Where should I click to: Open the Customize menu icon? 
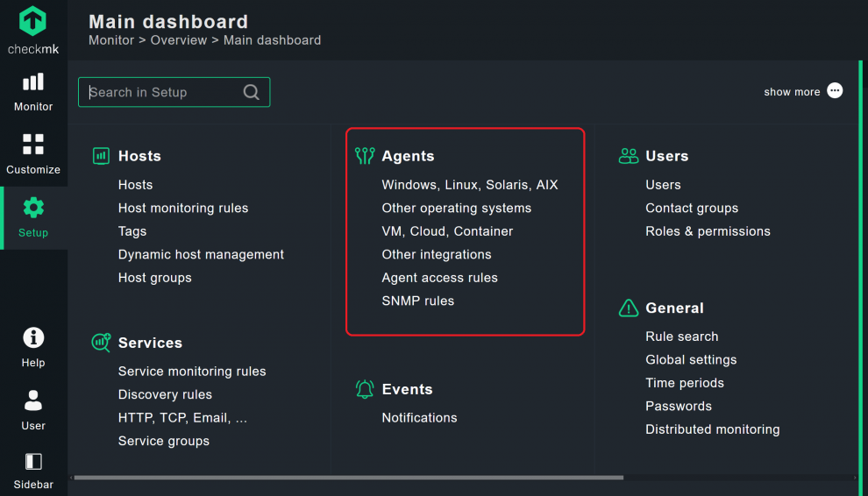click(33, 145)
